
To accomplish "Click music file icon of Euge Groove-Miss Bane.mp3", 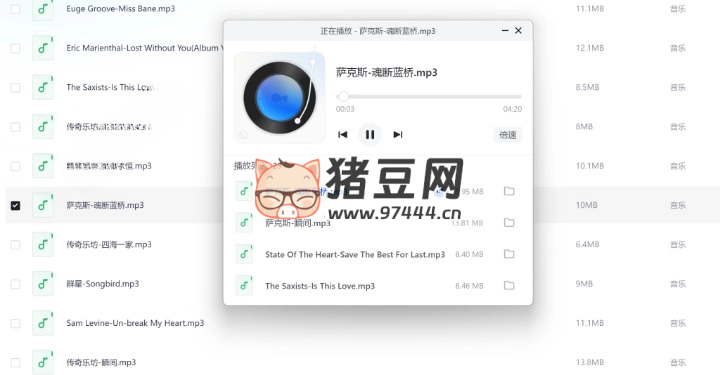I will click(43, 9).
